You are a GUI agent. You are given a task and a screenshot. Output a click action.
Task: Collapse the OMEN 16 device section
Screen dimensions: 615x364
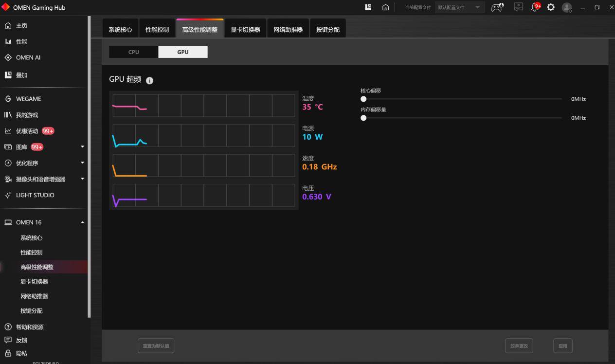44,222
